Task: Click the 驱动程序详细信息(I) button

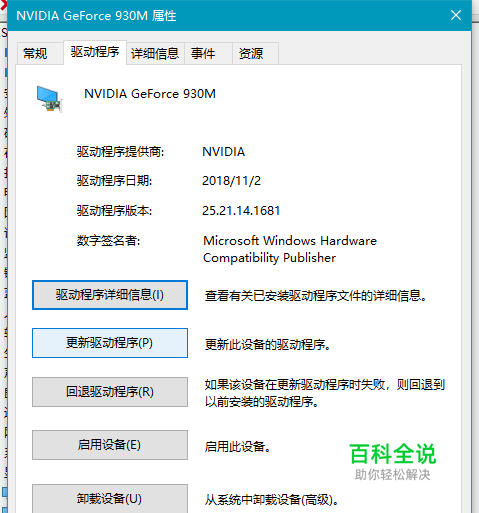Action: click(x=110, y=295)
